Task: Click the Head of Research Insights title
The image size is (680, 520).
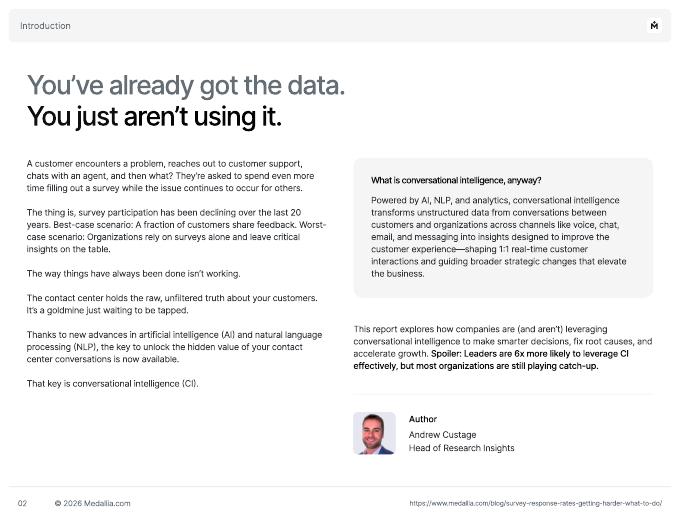Action: pos(461,448)
